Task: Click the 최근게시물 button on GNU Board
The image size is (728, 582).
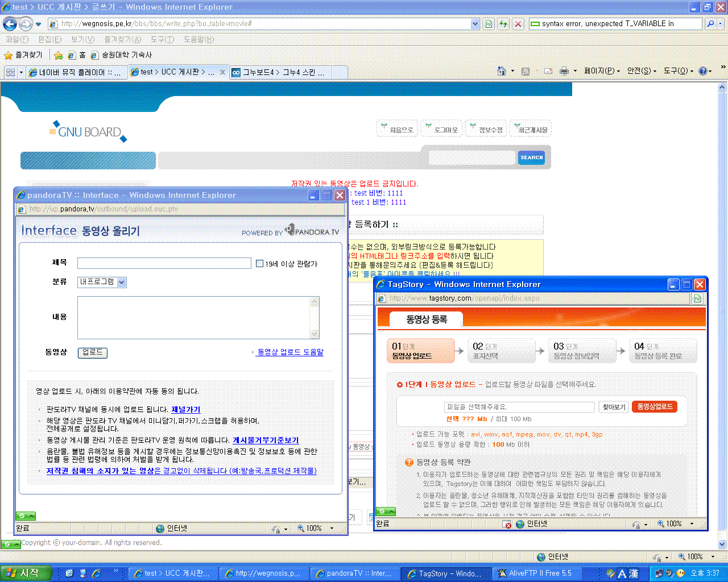Action: click(531, 129)
